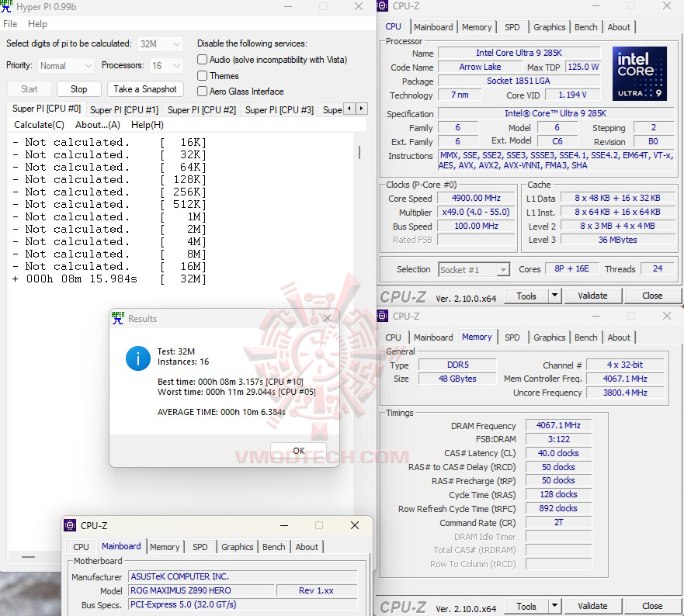Expand Tools arrow in CPU-Z Memory window
This screenshot has width=684, height=616.
click(x=554, y=606)
